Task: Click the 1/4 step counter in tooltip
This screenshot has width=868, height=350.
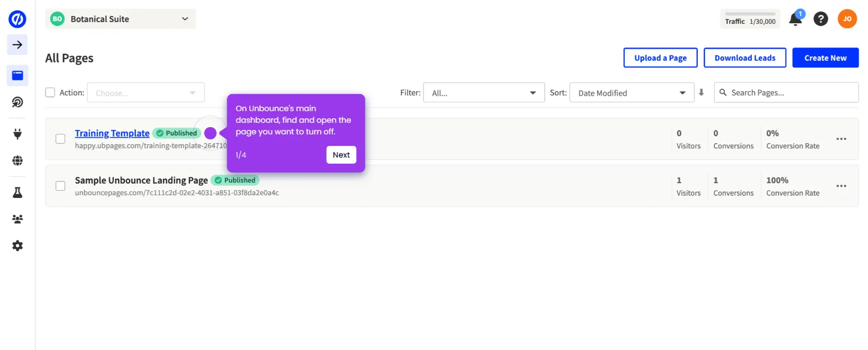Action: click(240, 155)
